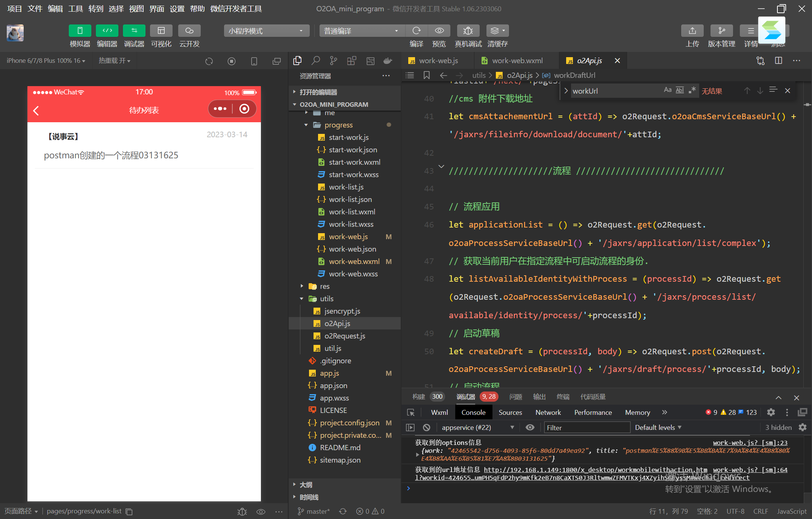The height and width of the screenshot is (519, 812).
Task: Clear the console with the ban icon
Action: (426, 428)
